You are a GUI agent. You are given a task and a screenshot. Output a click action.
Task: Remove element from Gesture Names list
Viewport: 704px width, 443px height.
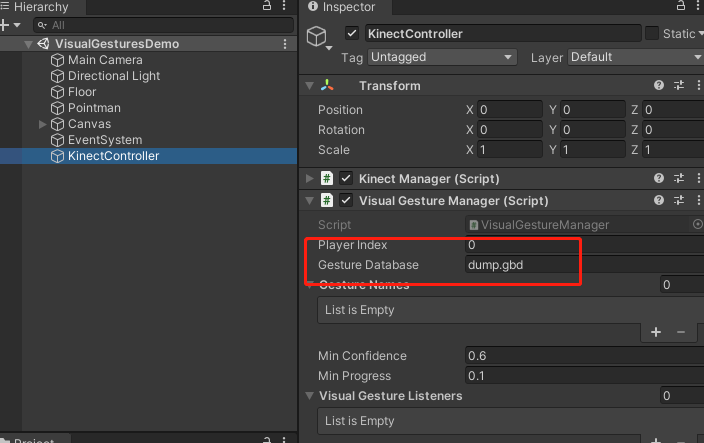681,331
